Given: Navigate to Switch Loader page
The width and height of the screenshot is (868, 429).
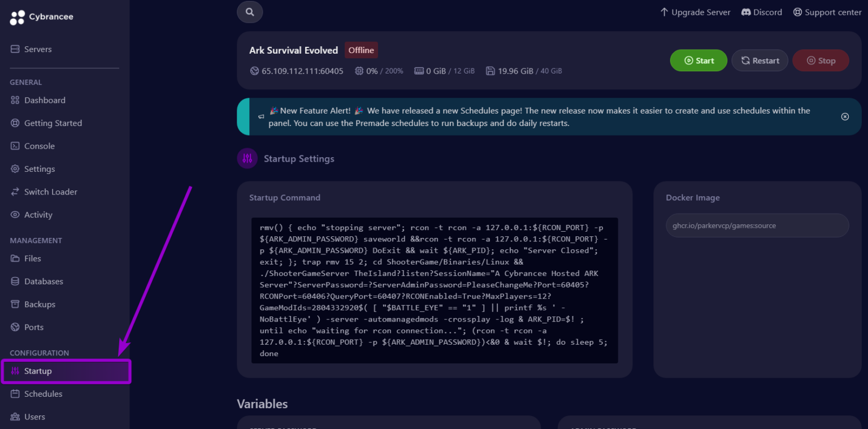Looking at the screenshot, I should (x=50, y=192).
